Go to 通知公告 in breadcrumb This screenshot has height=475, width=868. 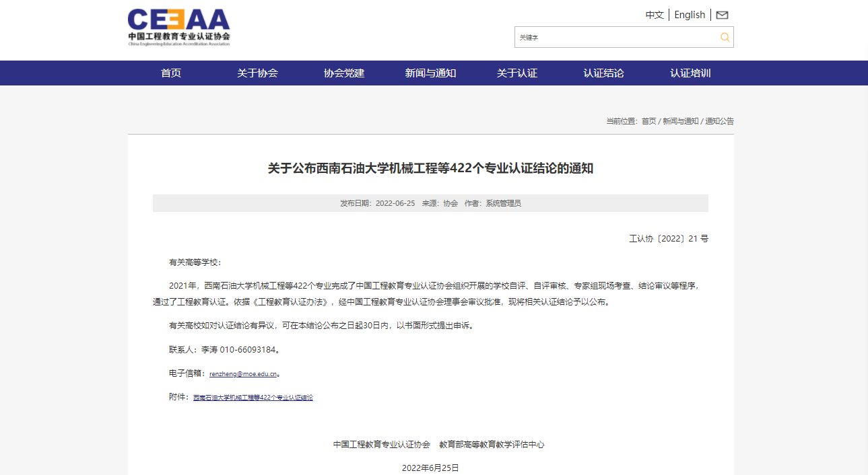pos(719,121)
